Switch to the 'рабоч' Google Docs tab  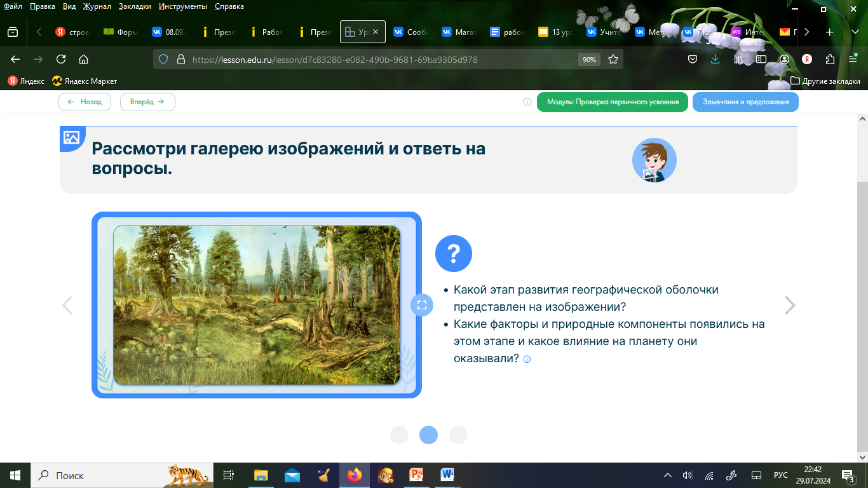tap(508, 32)
